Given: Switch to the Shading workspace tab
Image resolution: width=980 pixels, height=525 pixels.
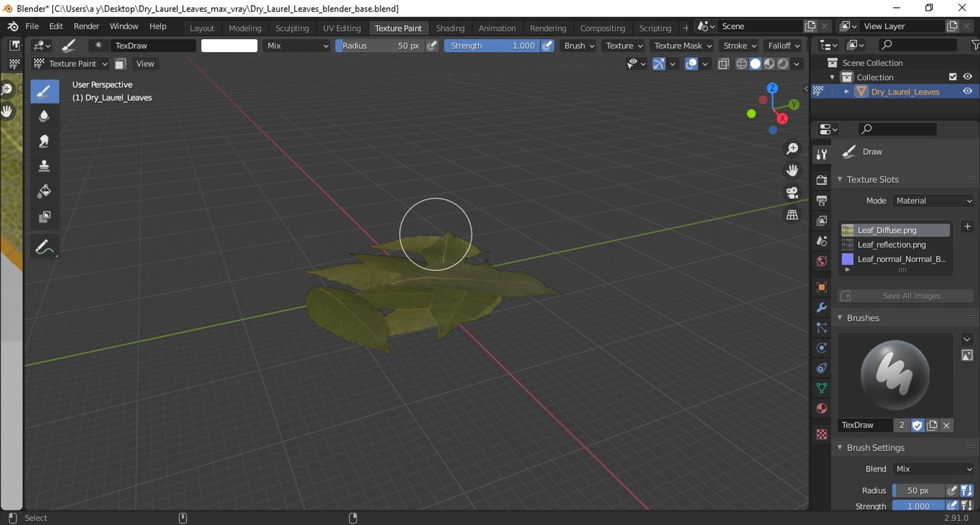Looking at the screenshot, I should click(450, 28).
